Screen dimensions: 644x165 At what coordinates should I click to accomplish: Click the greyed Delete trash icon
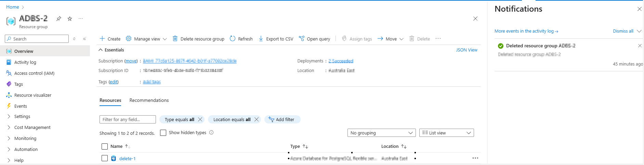[412, 38]
